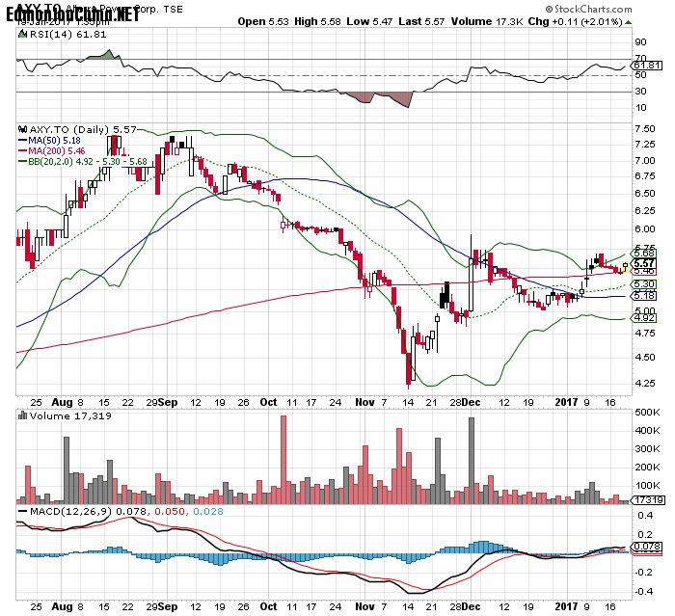Click the Sep label on price chart date axis
Viewport: 675px width, 616px height.
[x=168, y=403]
